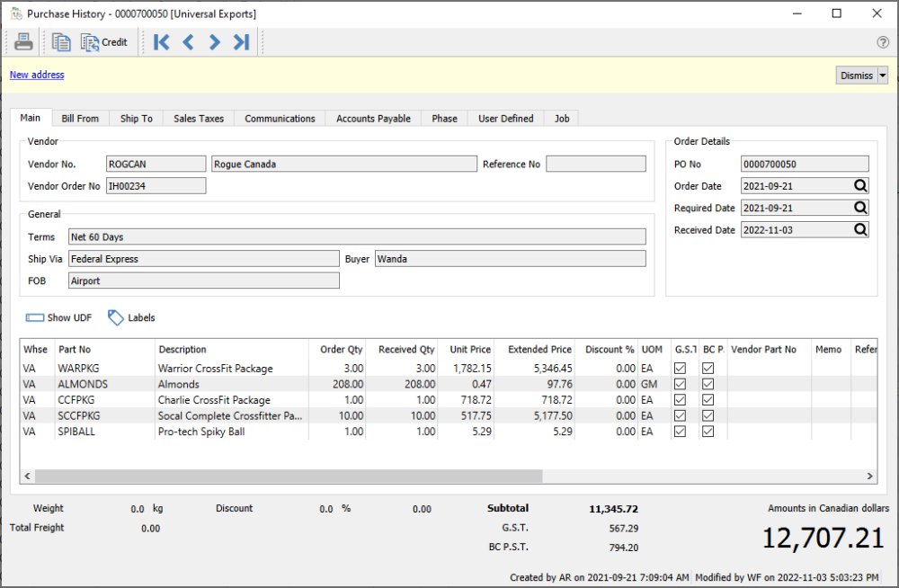Go to next record arrow
This screenshot has height=588, width=899.
point(215,42)
